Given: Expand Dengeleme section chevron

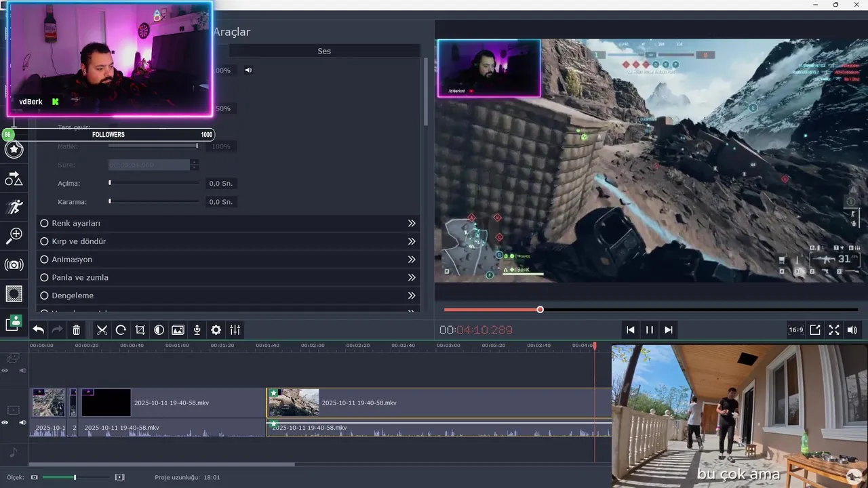Looking at the screenshot, I should (412, 296).
